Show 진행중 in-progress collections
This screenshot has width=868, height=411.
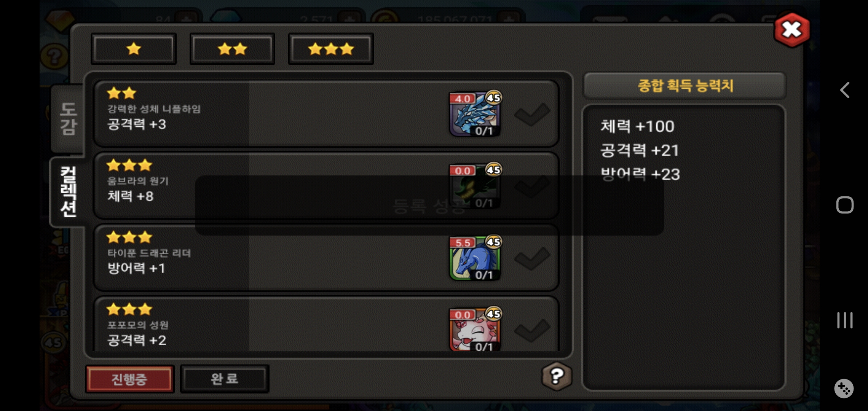tap(129, 379)
